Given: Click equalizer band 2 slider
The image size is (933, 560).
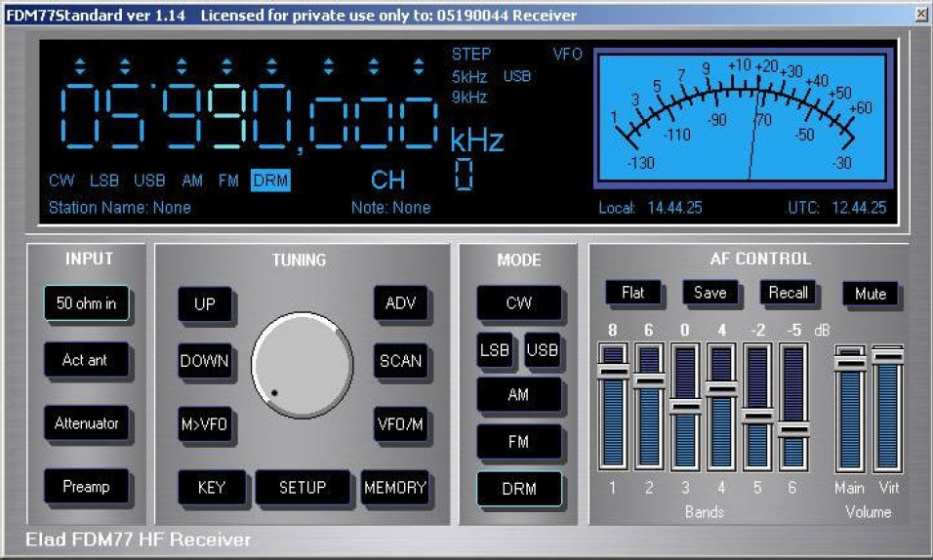Looking at the screenshot, I should coord(649,407).
